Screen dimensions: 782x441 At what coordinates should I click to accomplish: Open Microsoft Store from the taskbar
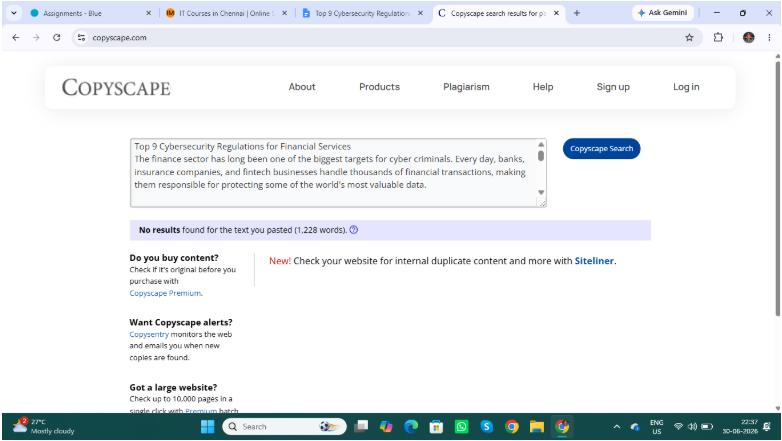[436, 427]
